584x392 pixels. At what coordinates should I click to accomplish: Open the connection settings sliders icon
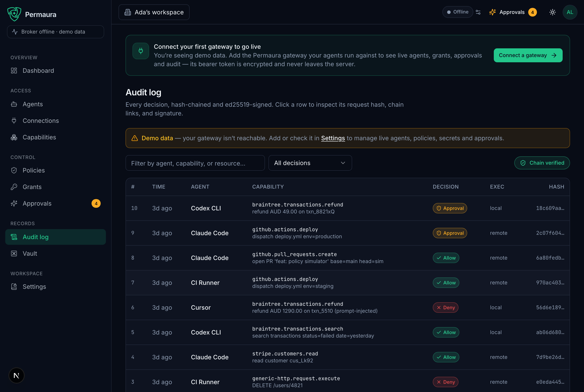point(478,12)
